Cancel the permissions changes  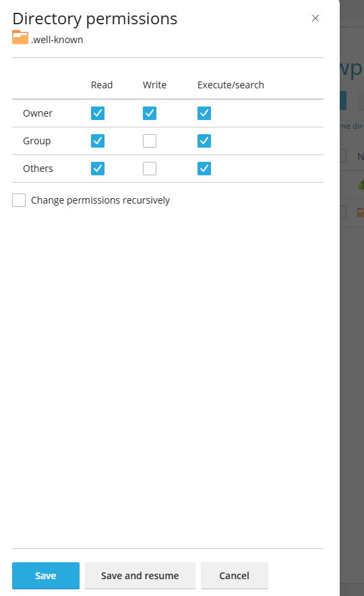[235, 576]
